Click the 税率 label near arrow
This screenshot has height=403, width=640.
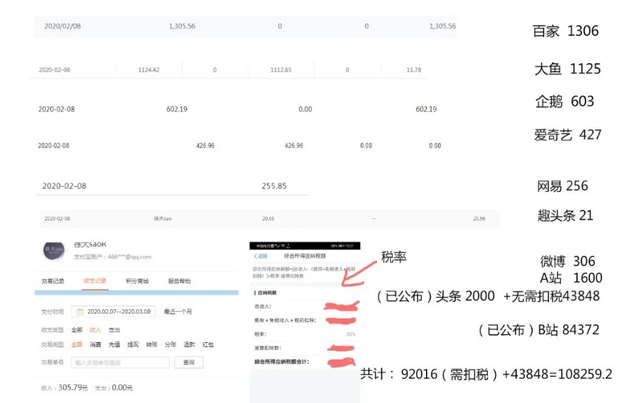coord(393,257)
